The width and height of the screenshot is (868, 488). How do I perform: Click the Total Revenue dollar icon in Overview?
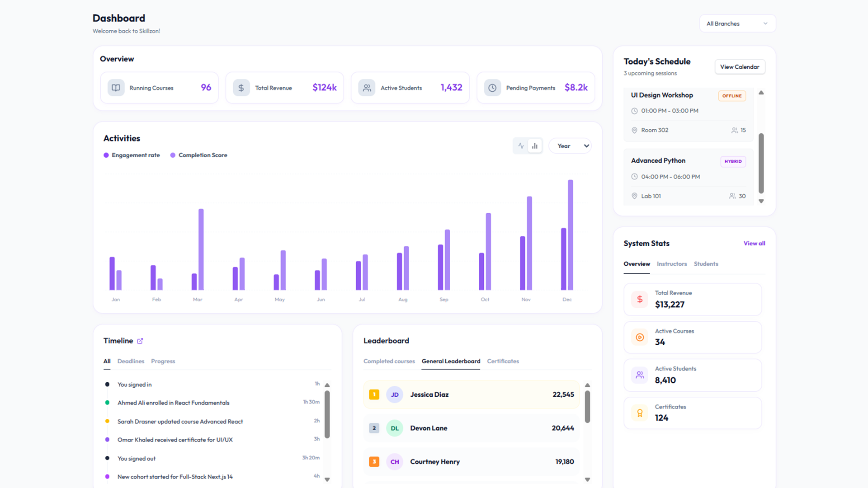[241, 88]
